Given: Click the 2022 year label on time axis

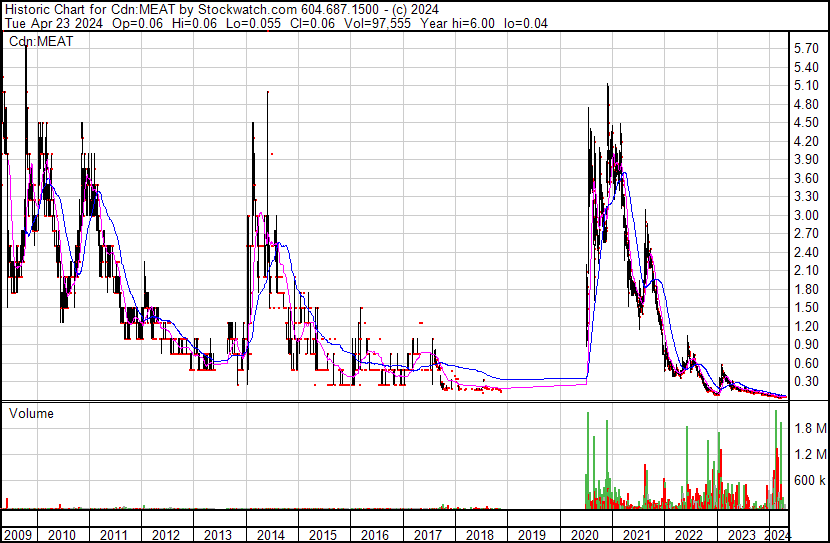Looking at the screenshot, I should pos(689,535).
